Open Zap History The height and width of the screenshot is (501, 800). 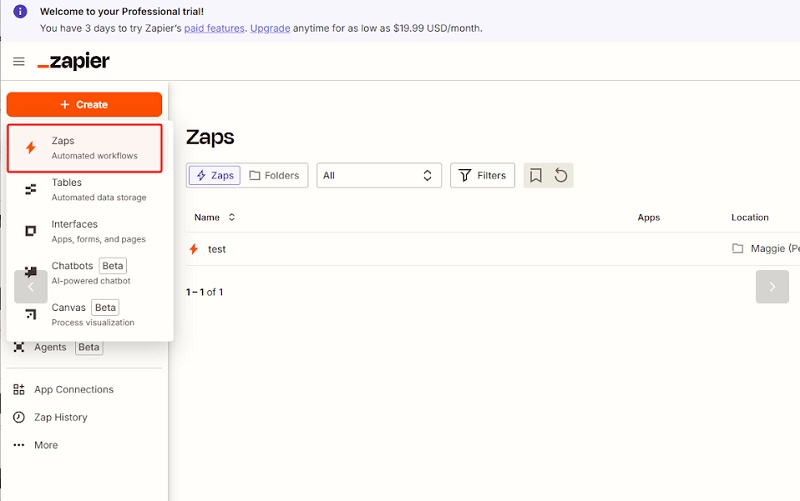point(60,417)
